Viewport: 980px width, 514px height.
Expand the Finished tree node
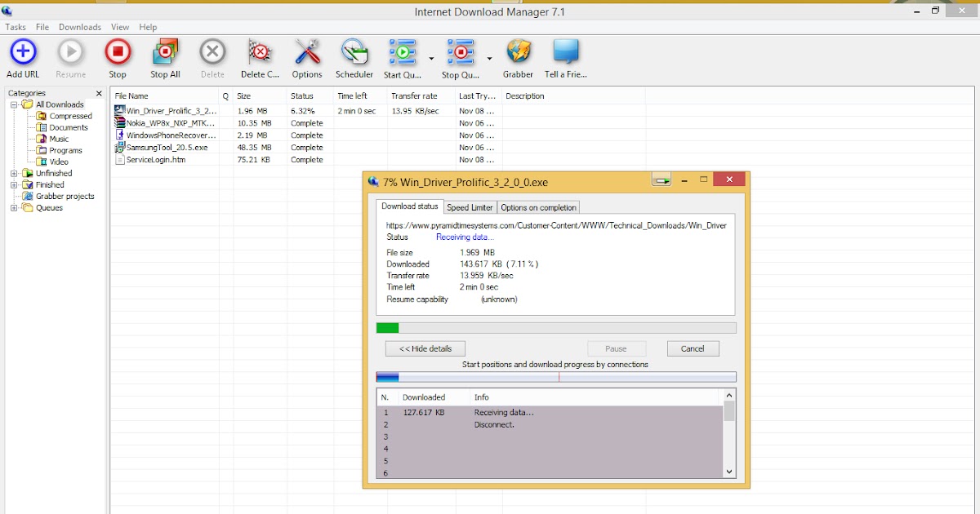click(x=14, y=184)
